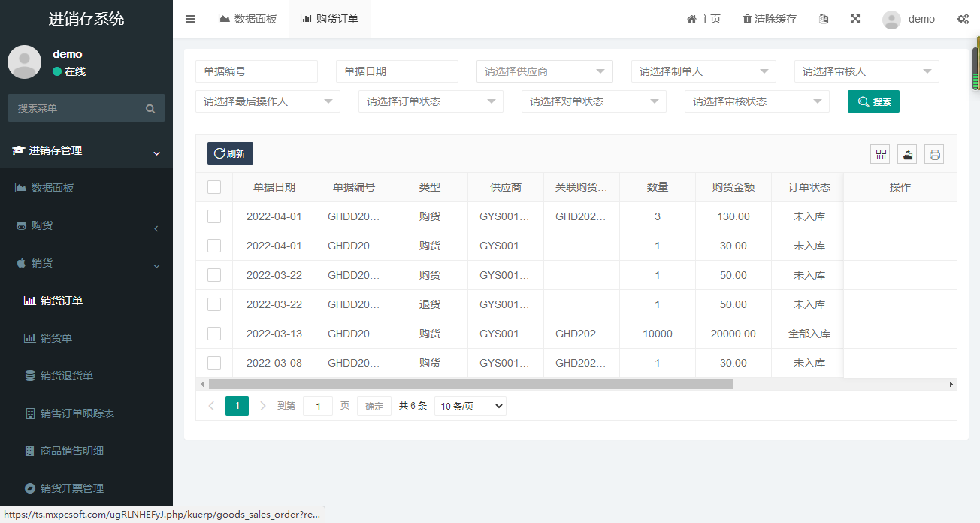Click the trash icon for 清除缓存
This screenshot has width=980, height=523.
747,19
